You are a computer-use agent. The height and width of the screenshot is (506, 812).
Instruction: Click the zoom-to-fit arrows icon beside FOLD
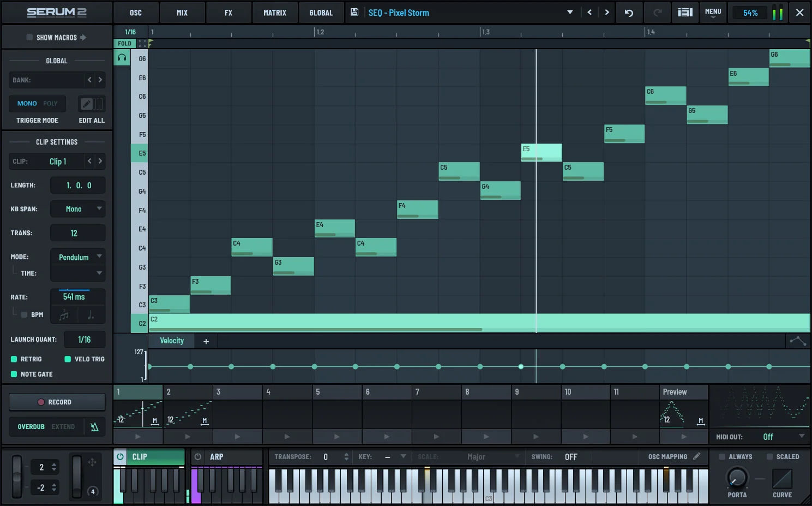142,44
